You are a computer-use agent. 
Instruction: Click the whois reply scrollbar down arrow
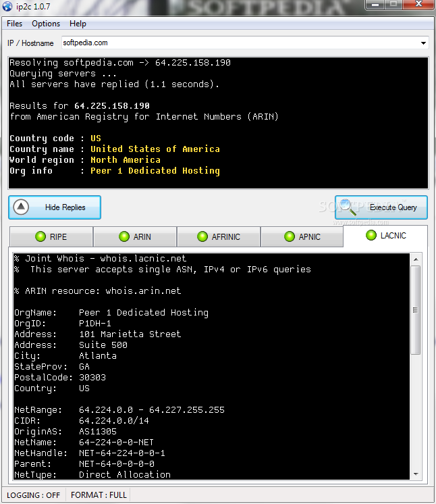(416, 474)
